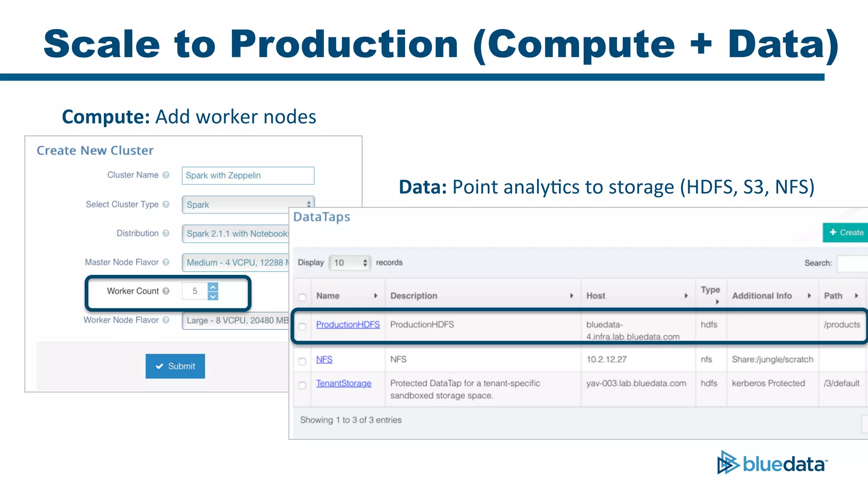This screenshot has height=488, width=868.
Task: Click the Description column header
Action: [x=414, y=296]
